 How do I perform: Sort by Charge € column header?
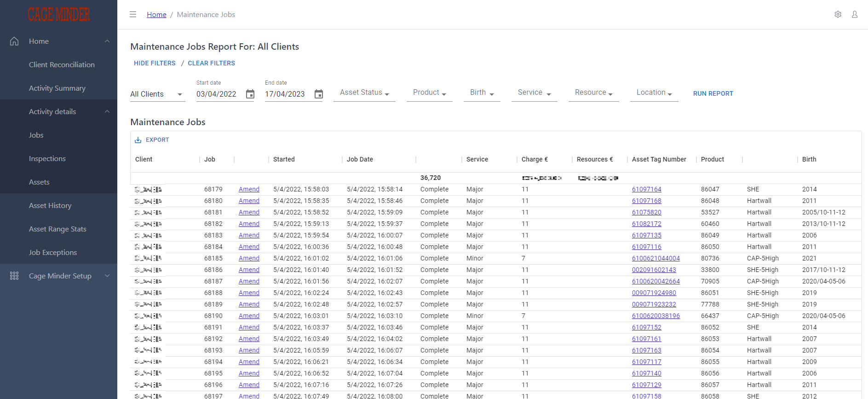coord(535,159)
